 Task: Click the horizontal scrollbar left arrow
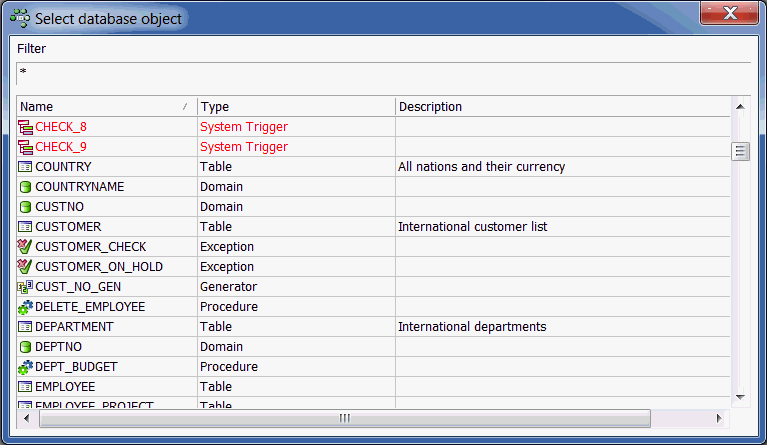[x=26, y=418]
